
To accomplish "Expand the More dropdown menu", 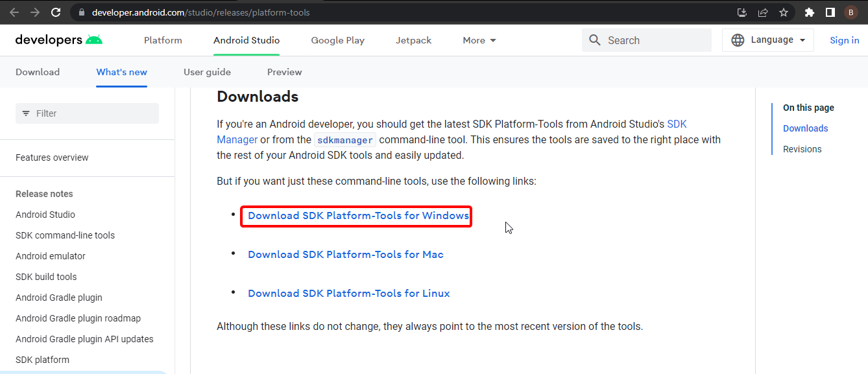I will (x=479, y=40).
